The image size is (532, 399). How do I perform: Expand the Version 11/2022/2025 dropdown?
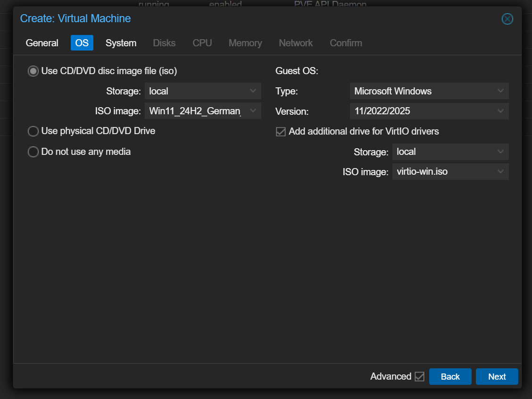click(x=500, y=111)
